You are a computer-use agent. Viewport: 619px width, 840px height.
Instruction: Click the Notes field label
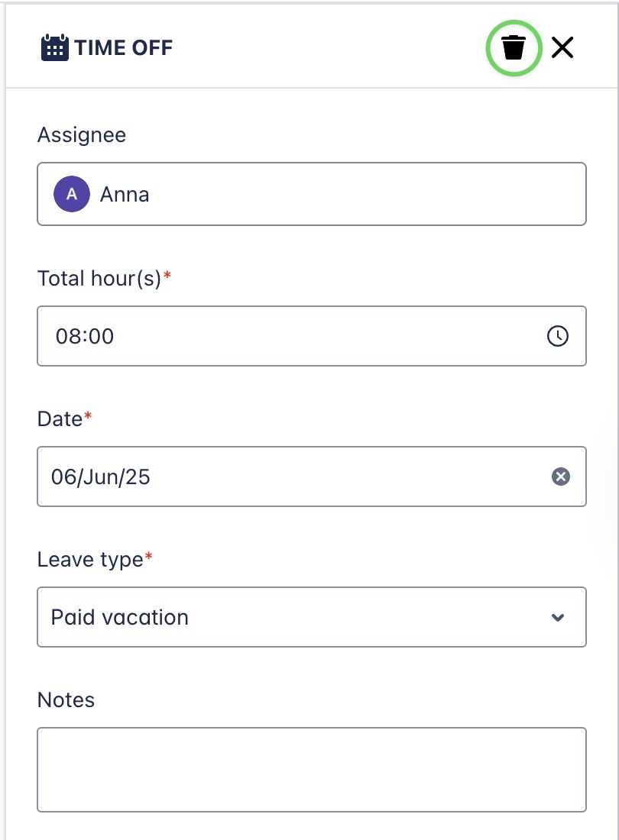pos(66,700)
